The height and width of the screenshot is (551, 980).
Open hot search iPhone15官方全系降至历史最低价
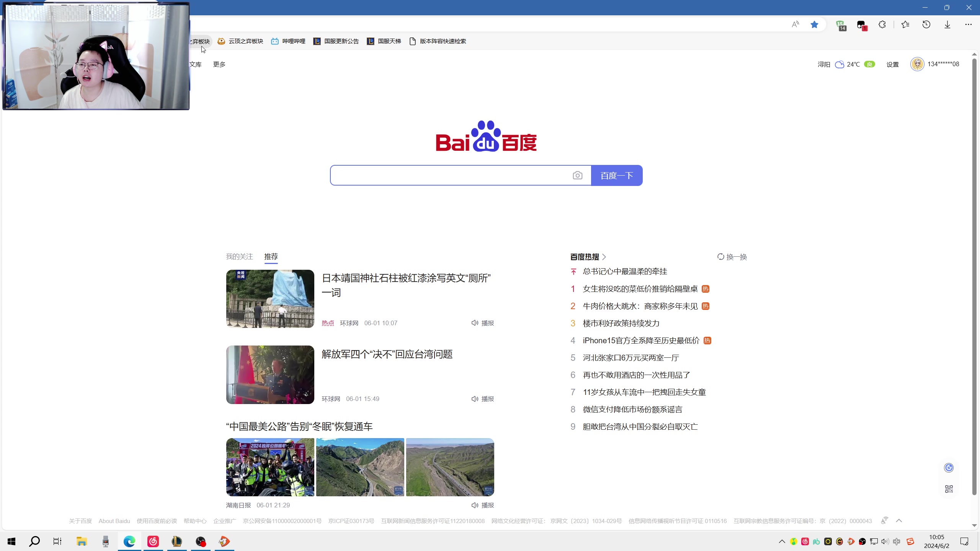pyautogui.click(x=641, y=341)
